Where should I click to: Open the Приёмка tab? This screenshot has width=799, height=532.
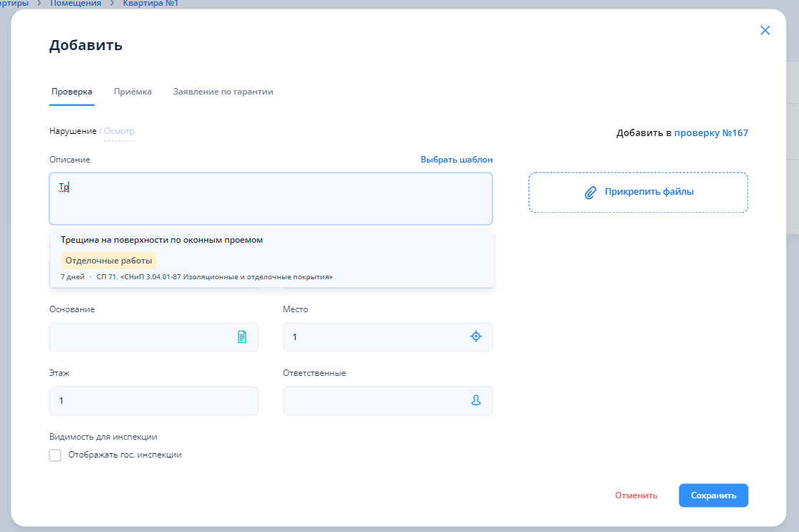pyautogui.click(x=132, y=92)
